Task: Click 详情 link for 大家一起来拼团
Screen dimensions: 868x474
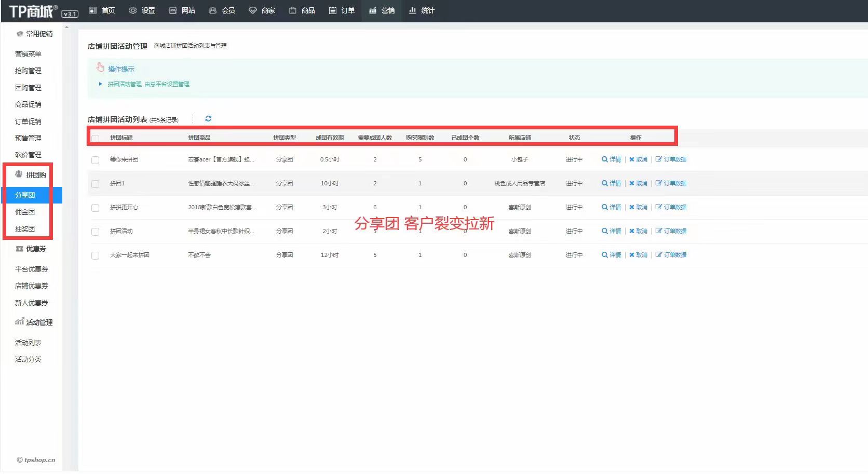Action: coord(611,255)
